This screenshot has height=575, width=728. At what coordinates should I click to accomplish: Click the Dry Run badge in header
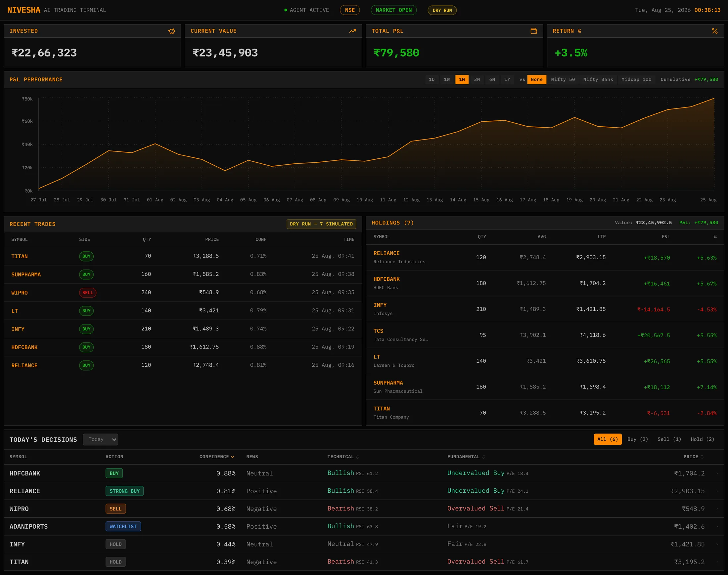[x=442, y=10]
